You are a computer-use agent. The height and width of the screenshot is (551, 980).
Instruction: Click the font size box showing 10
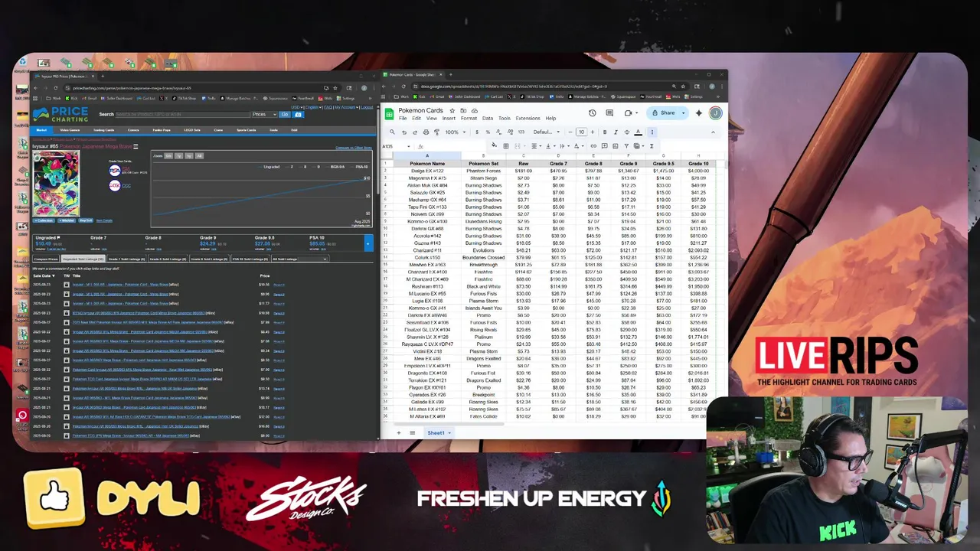point(581,132)
